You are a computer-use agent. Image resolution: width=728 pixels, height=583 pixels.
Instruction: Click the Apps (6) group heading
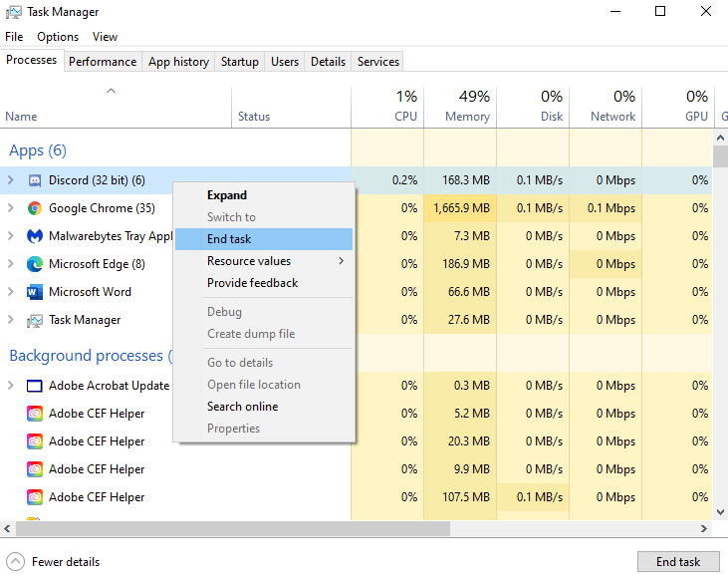click(x=38, y=150)
